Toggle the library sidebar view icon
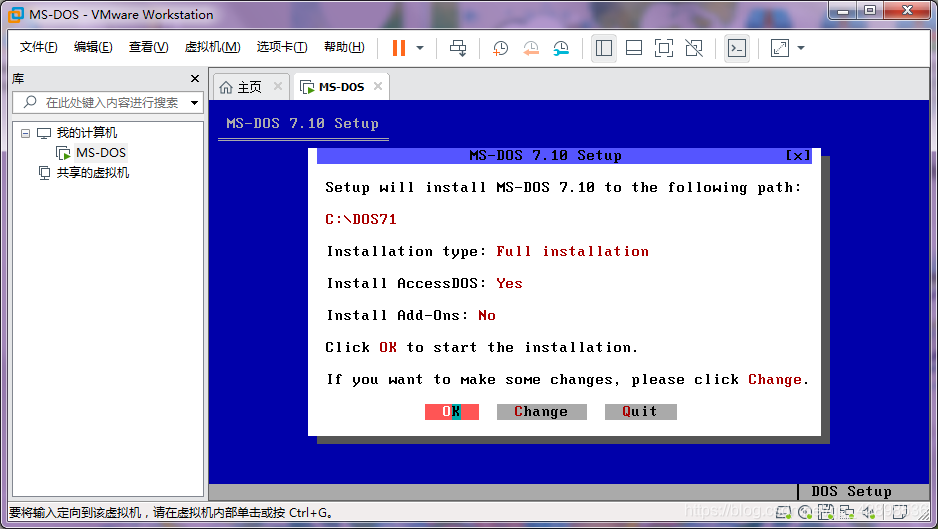Image resolution: width=938 pixels, height=529 pixels. (604, 48)
